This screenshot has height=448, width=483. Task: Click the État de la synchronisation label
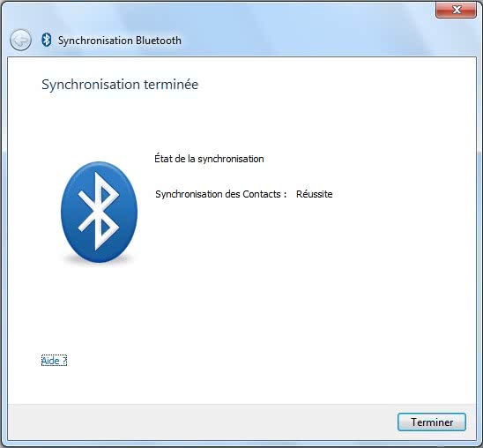pyautogui.click(x=209, y=159)
